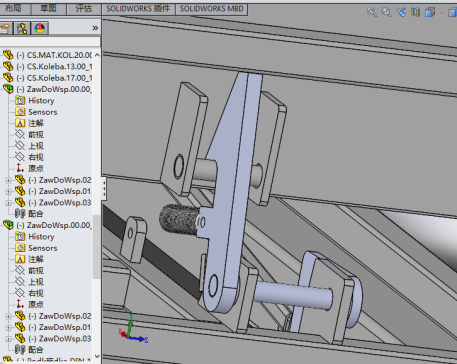This screenshot has width=457, height=364.
Task: Select 配合 mates folder in upper assembly group
Action: 29,214
